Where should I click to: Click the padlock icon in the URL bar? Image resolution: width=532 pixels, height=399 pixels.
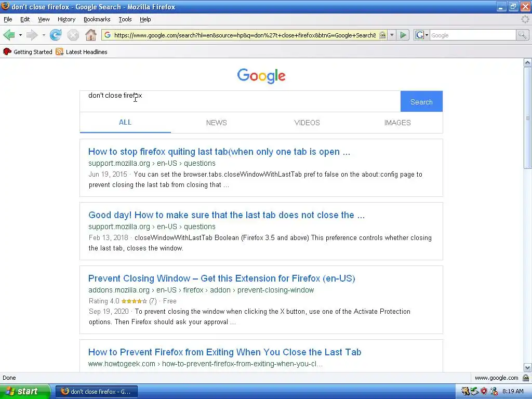(382, 35)
